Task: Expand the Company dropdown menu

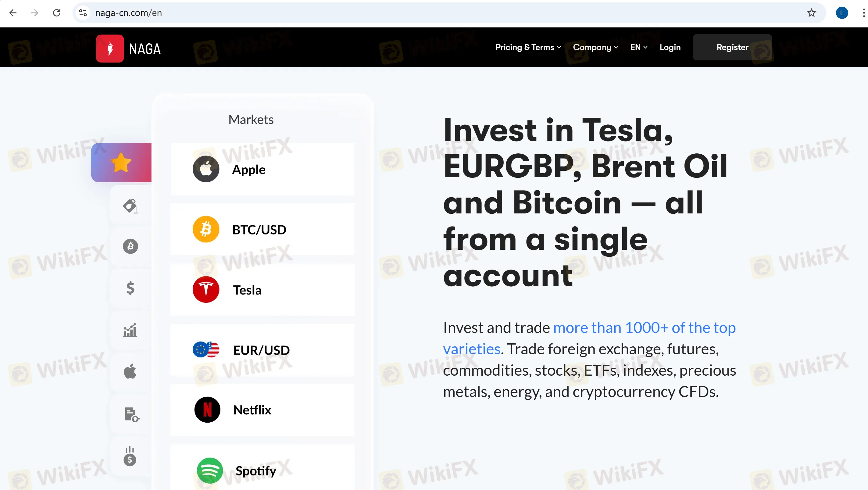Action: point(595,47)
